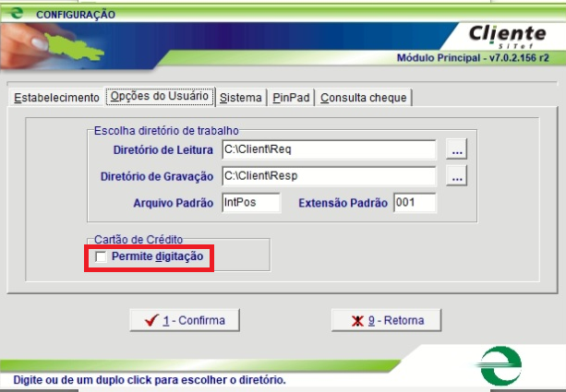This screenshot has width=566, height=392.
Task: Click the Módulo Principal version text
Action: [473, 58]
